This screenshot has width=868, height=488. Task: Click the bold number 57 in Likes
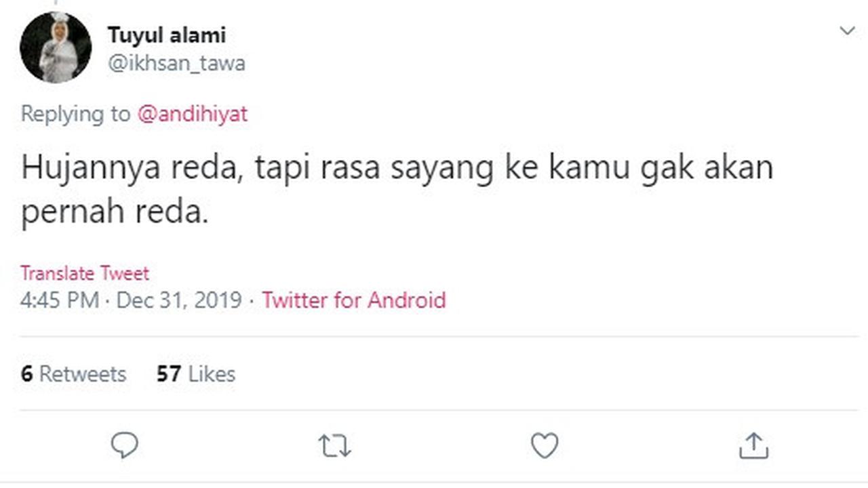pos(169,373)
